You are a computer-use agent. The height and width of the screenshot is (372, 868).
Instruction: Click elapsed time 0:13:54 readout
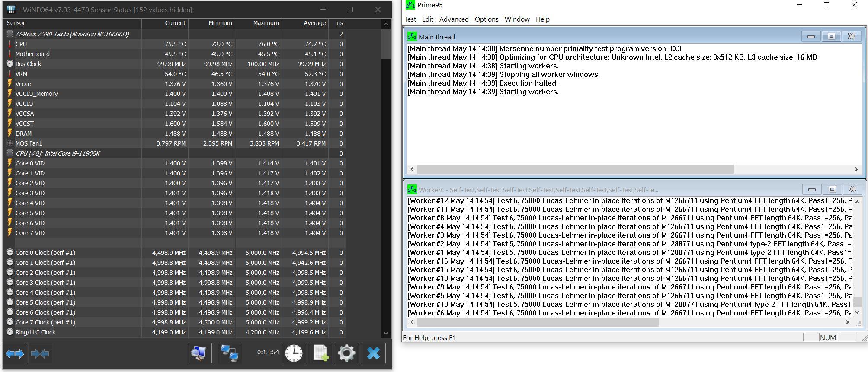pyautogui.click(x=268, y=352)
